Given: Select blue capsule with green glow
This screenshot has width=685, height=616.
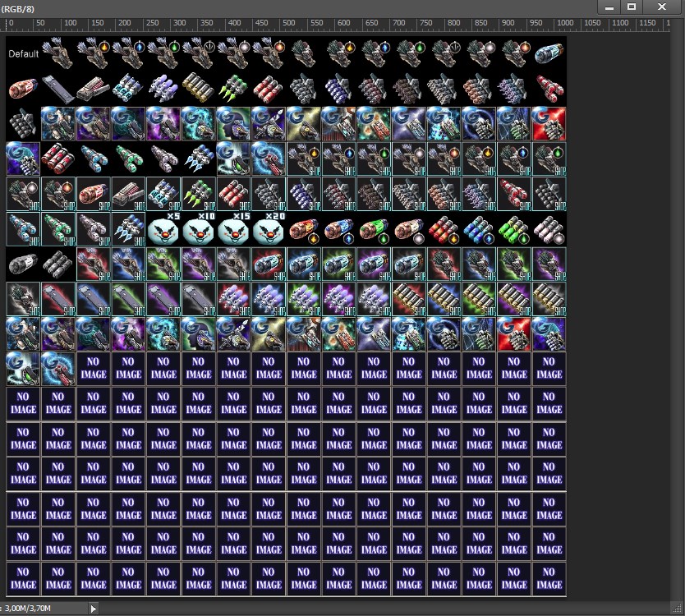Looking at the screenshot, I should click(x=339, y=264).
